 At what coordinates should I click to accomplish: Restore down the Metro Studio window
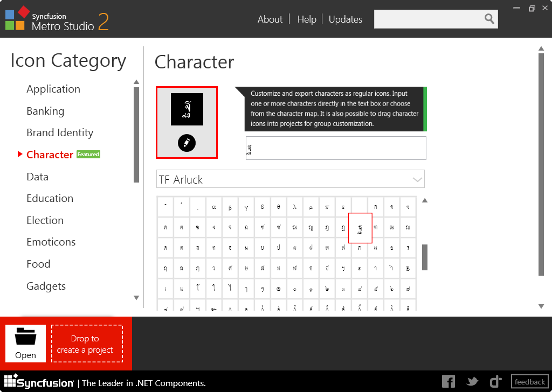[532, 8]
